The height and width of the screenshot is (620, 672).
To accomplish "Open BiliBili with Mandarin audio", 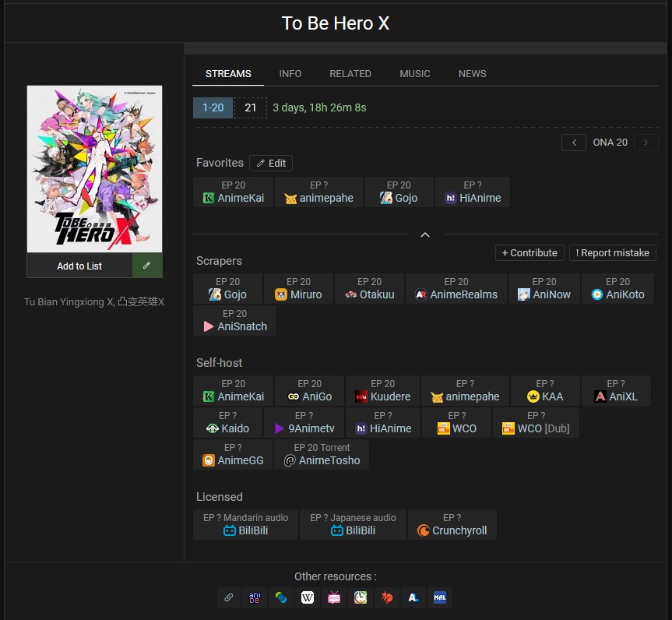I will [245, 524].
